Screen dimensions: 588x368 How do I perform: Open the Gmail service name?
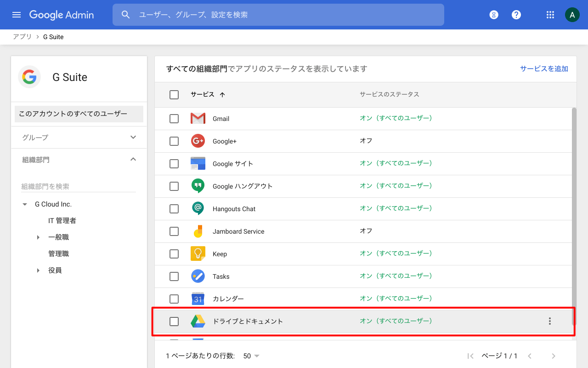pos(221,119)
